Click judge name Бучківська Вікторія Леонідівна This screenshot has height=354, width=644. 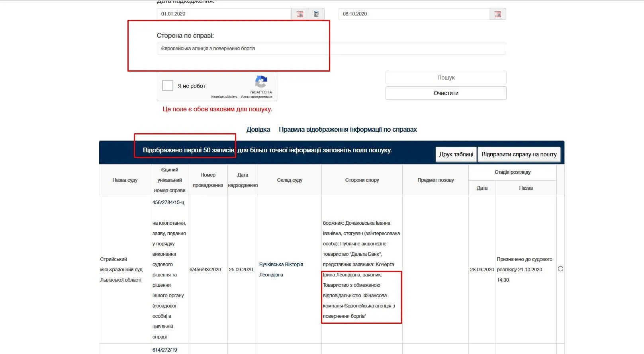pos(281,269)
